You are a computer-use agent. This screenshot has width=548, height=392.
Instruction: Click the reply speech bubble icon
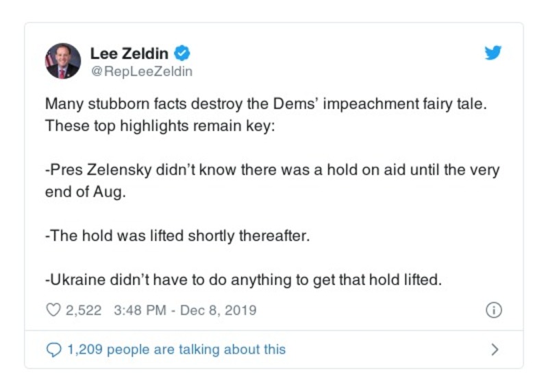tap(53, 350)
